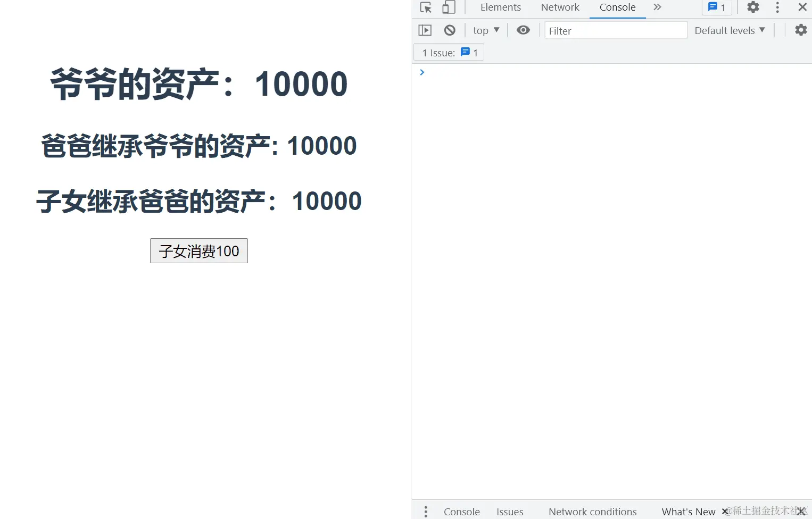
Task: Click the 子女消费100 button
Action: point(199,250)
